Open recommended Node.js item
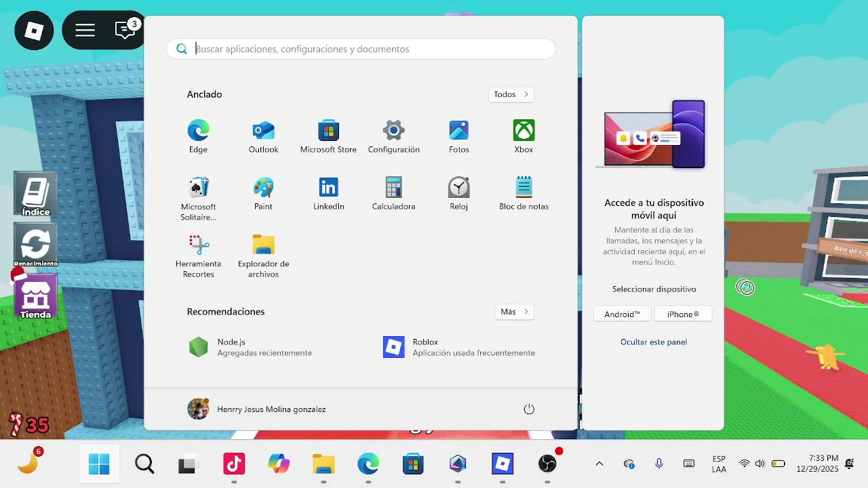 click(x=251, y=348)
